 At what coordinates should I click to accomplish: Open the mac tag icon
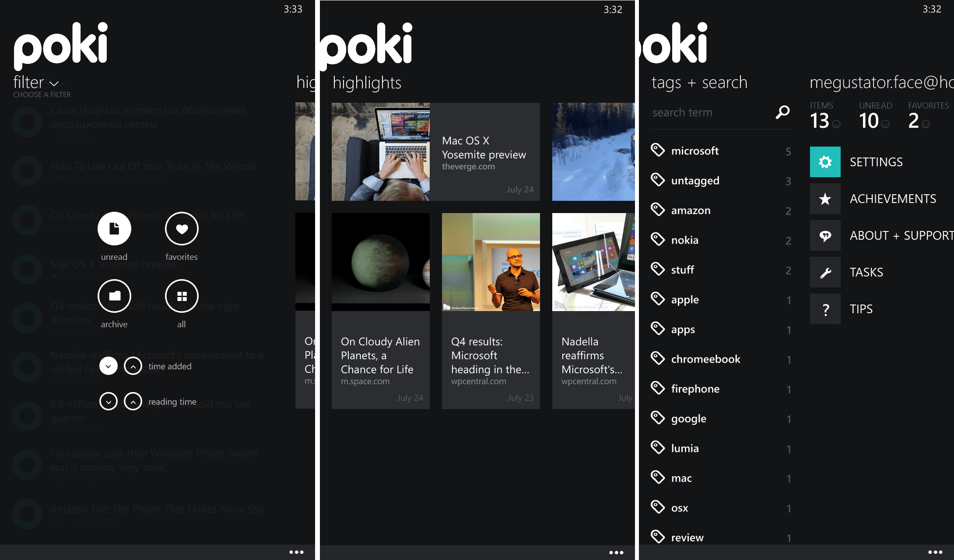(x=658, y=477)
